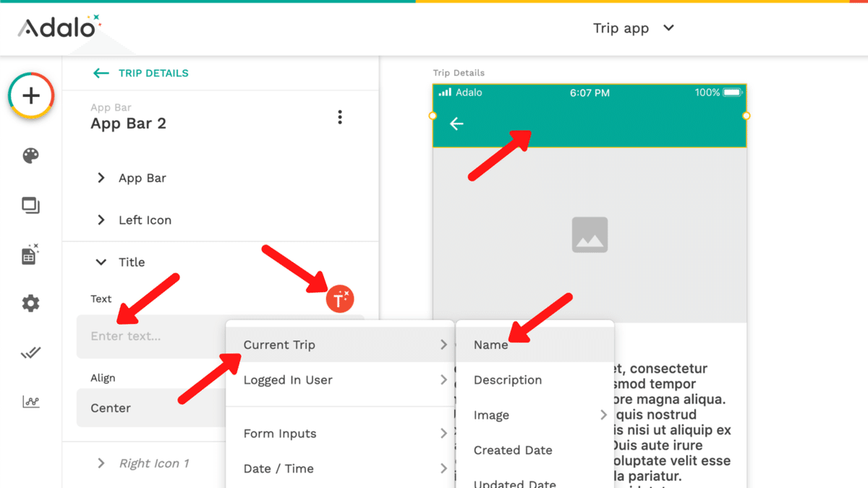The height and width of the screenshot is (488, 868).
Task: Click the red magic text icon
Action: 340,299
